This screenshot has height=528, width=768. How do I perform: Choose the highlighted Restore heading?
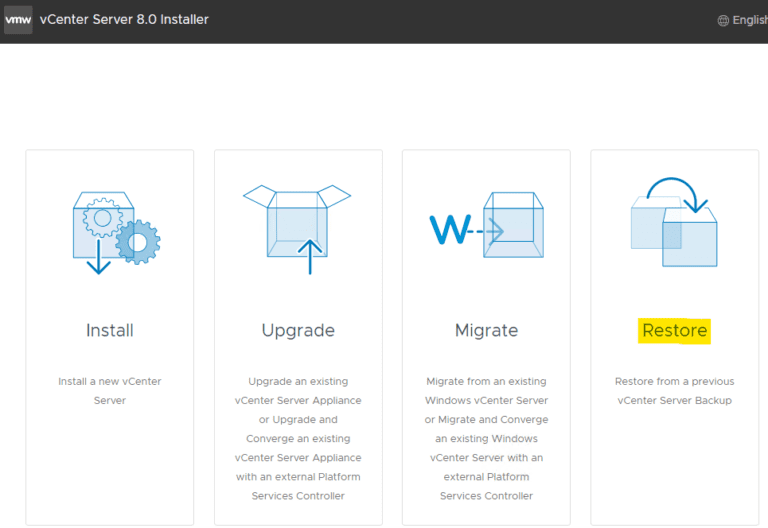[x=674, y=331]
